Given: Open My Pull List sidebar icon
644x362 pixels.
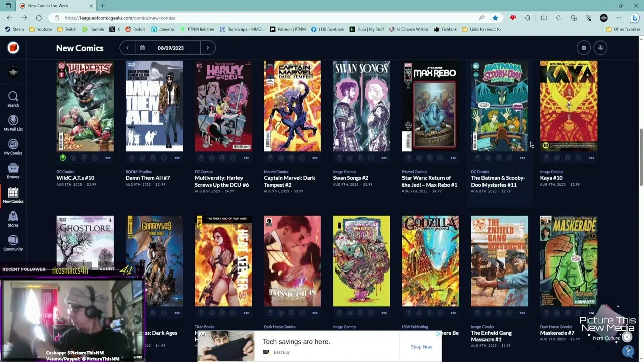Looking at the screenshot, I should (x=13, y=123).
